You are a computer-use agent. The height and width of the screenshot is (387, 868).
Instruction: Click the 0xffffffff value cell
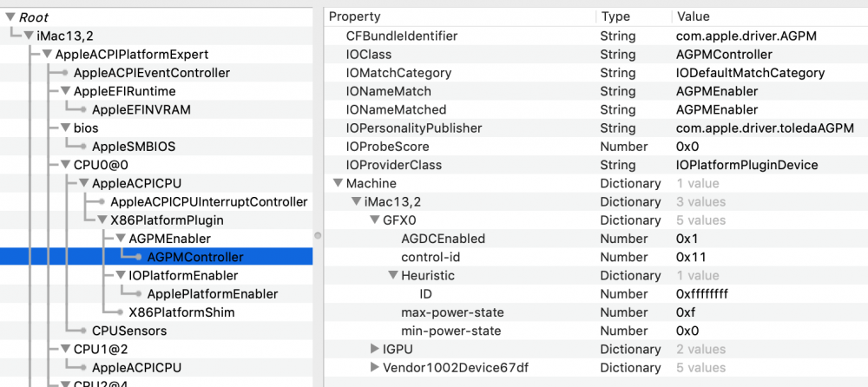pyautogui.click(x=702, y=294)
